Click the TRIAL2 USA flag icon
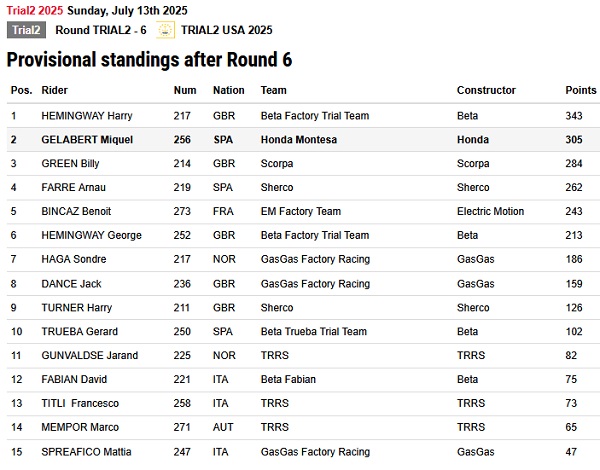The width and height of the screenshot is (600, 470). click(x=165, y=30)
